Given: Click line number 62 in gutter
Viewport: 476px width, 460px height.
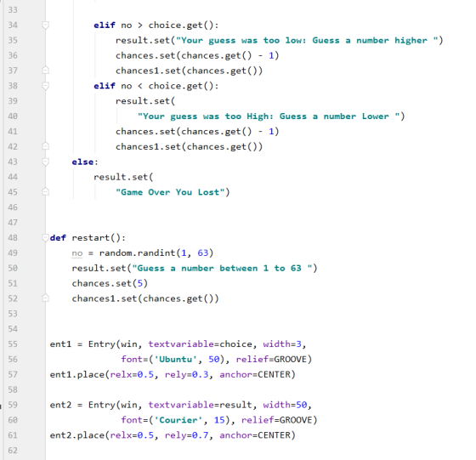Looking at the screenshot, I should [13, 451].
